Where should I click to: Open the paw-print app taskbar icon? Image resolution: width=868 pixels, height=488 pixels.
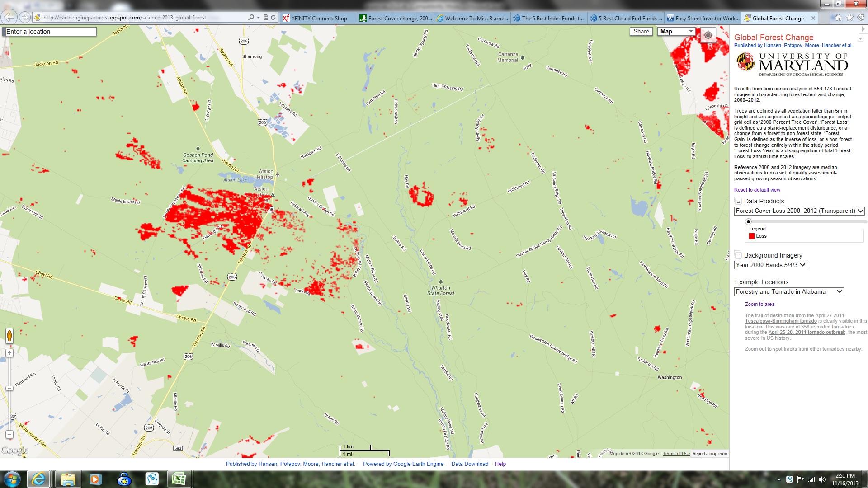point(124,479)
